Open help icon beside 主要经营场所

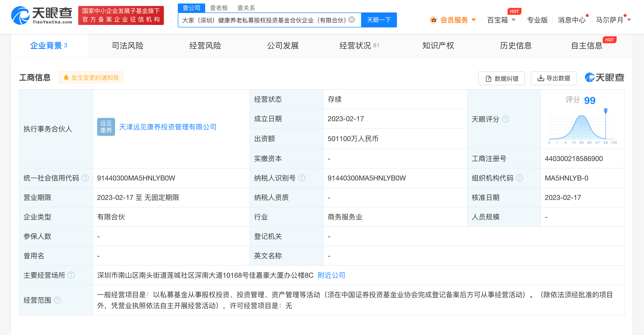[71, 275]
